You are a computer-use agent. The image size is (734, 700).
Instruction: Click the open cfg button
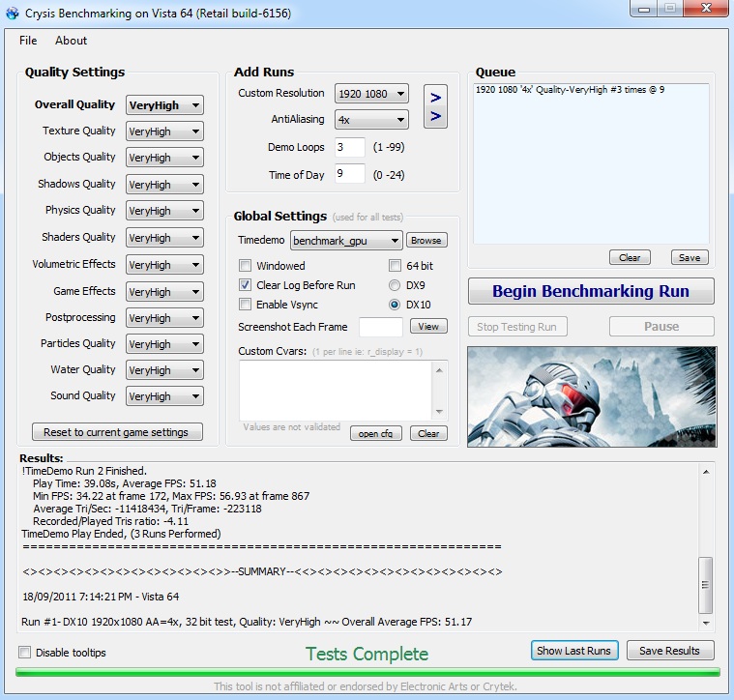coord(376,433)
